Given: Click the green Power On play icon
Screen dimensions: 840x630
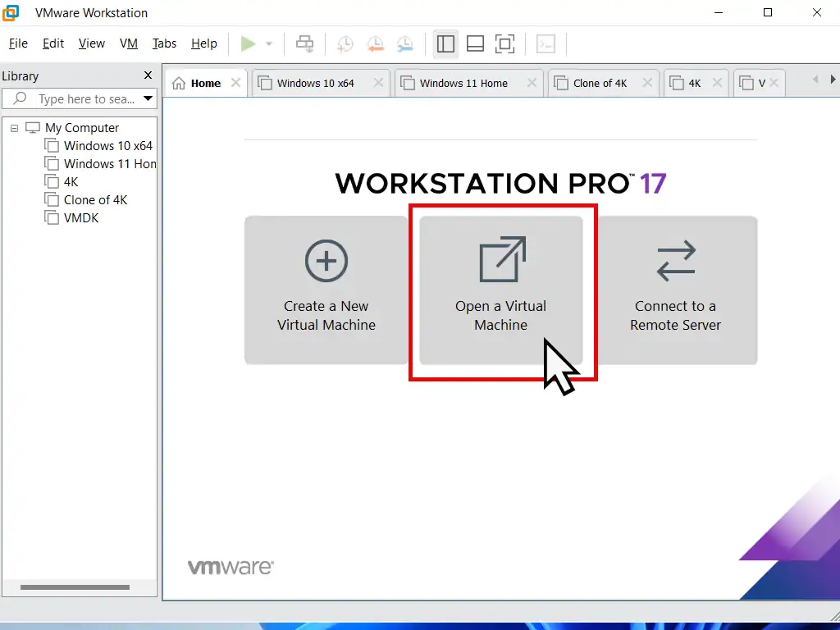Looking at the screenshot, I should 248,44.
